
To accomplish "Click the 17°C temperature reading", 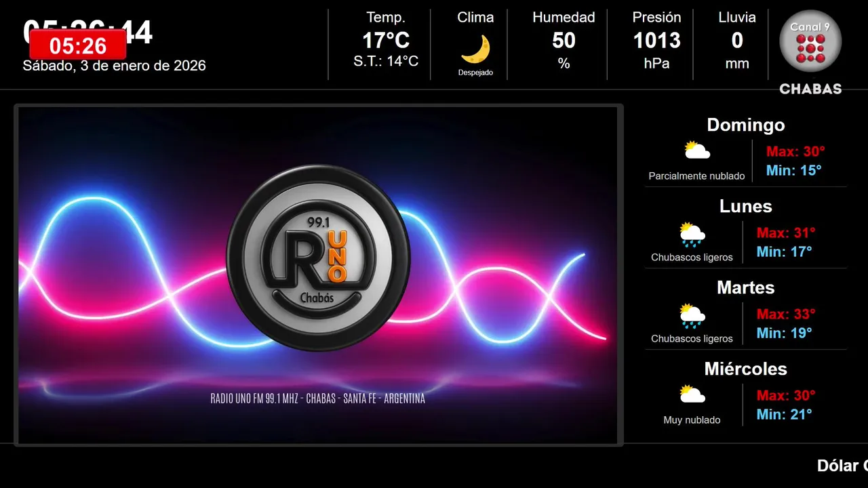I will (x=386, y=41).
